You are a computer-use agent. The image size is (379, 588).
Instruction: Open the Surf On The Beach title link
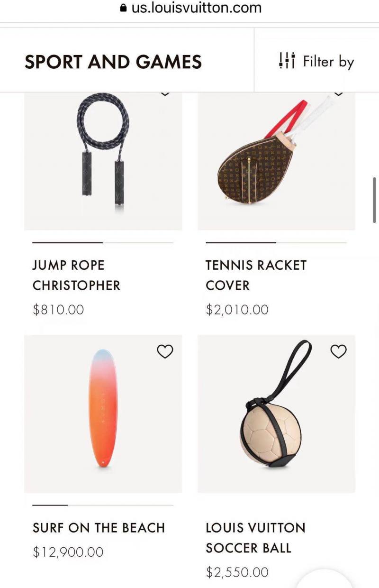99,528
